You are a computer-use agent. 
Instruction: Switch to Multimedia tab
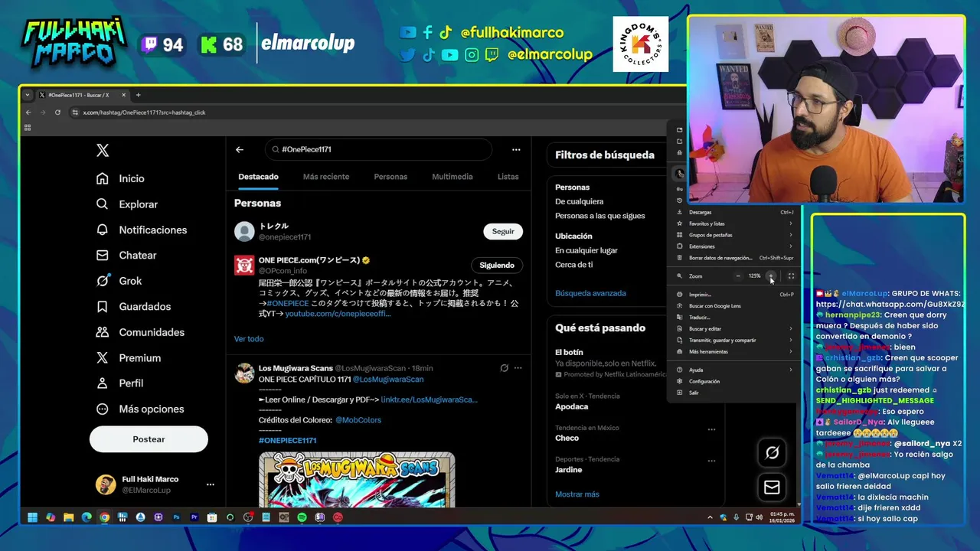[x=452, y=177]
